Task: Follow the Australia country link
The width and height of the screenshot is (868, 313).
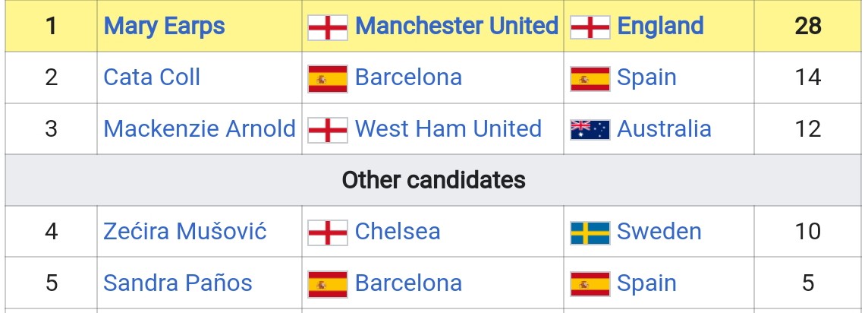Action: (x=664, y=129)
